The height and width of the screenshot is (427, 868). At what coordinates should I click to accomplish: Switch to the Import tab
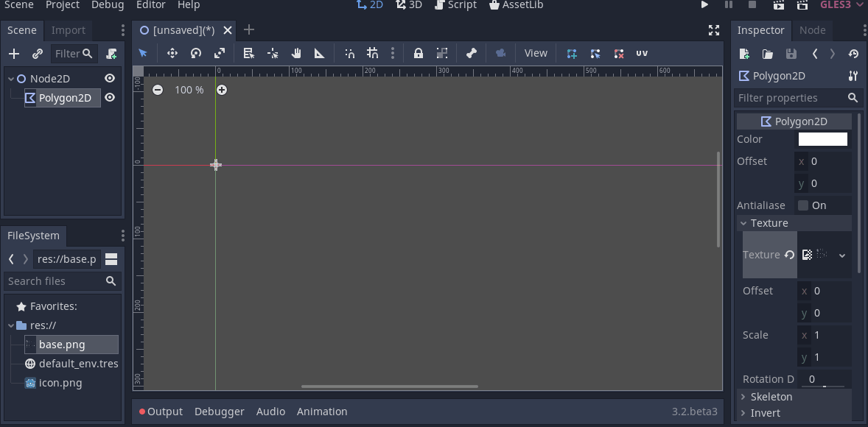(x=69, y=30)
